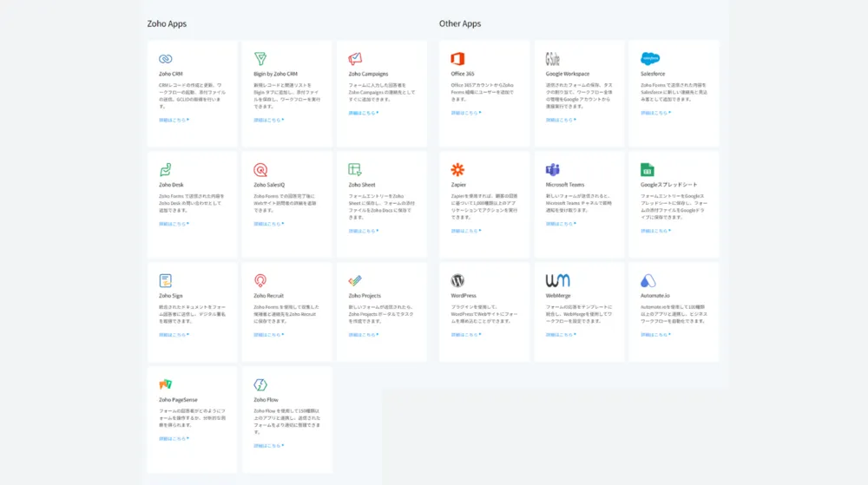Select the Automate.io icon
The width and height of the screenshot is (868, 485).
tap(648, 280)
